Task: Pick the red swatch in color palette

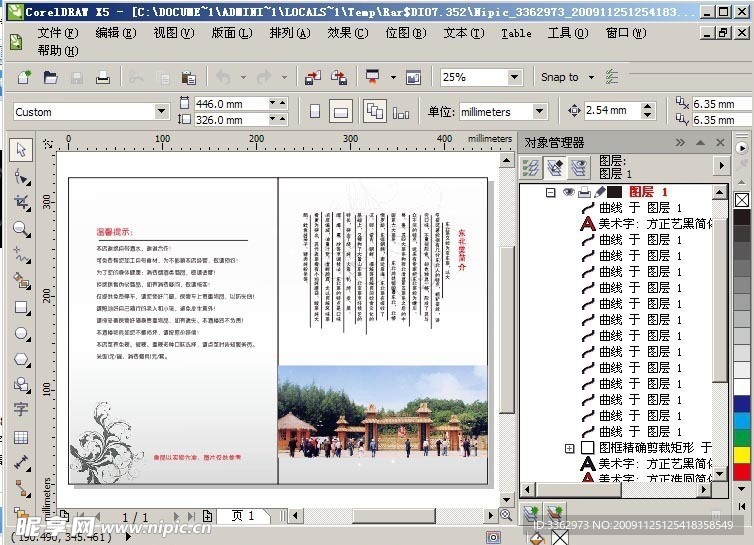Action: 742,470
